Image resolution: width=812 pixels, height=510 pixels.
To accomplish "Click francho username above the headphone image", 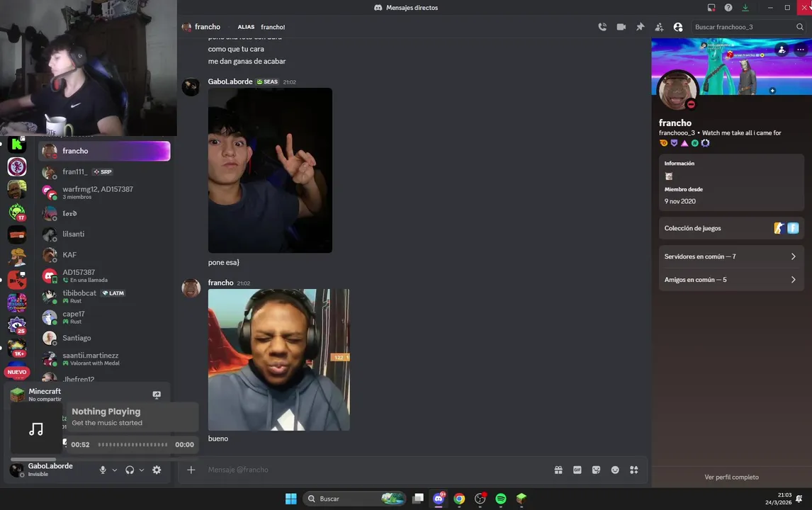I will [x=220, y=283].
